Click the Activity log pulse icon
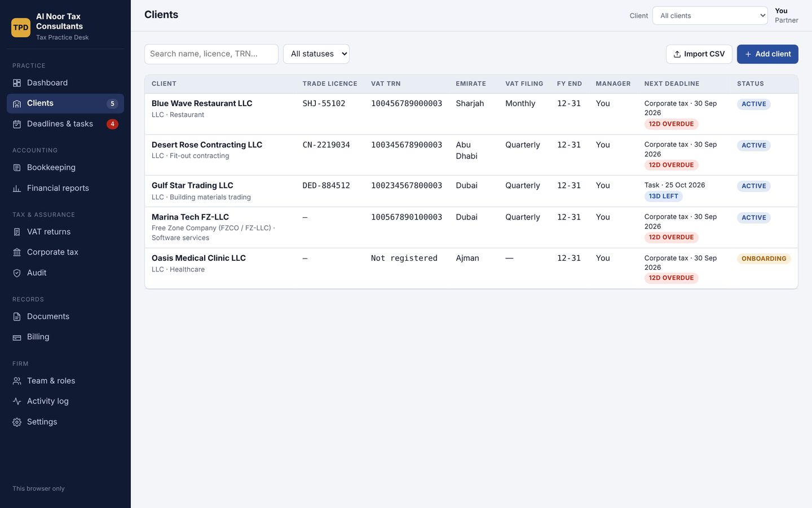812x508 pixels. [x=17, y=401]
